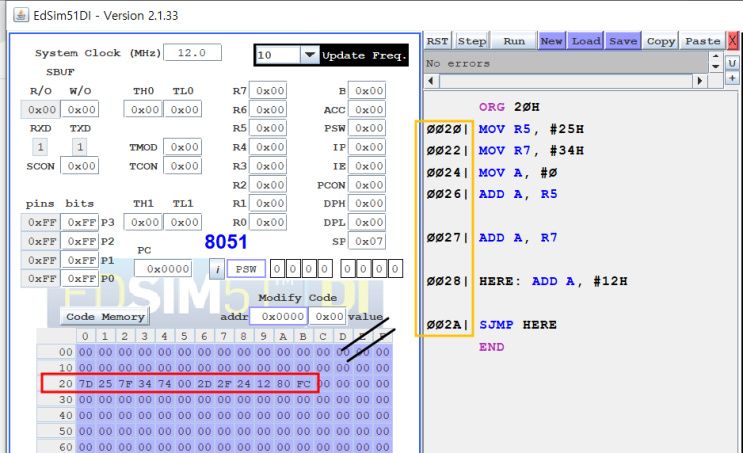Click the DPH register field
Screen dimensions: 743x453
[x=367, y=203]
